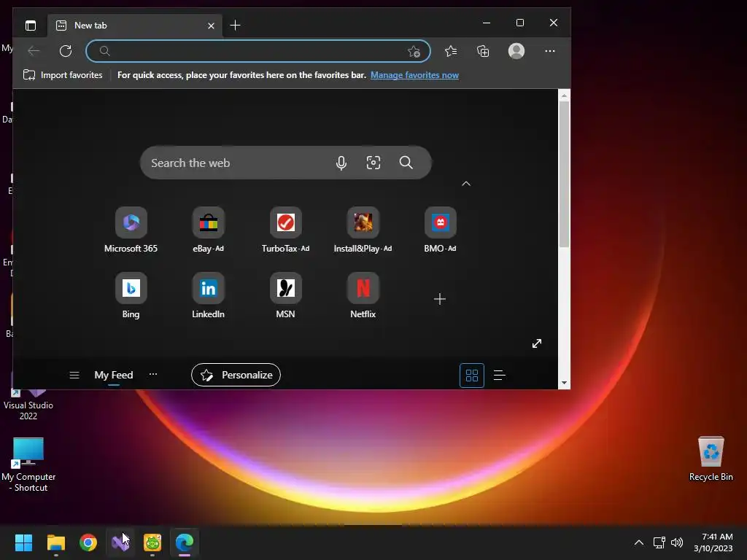Click Import favorites
This screenshot has height=560, width=747.
click(x=63, y=75)
